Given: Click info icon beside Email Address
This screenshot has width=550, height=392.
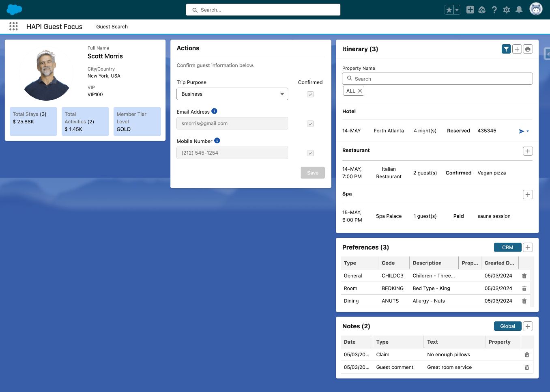Looking at the screenshot, I should click(214, 111).
